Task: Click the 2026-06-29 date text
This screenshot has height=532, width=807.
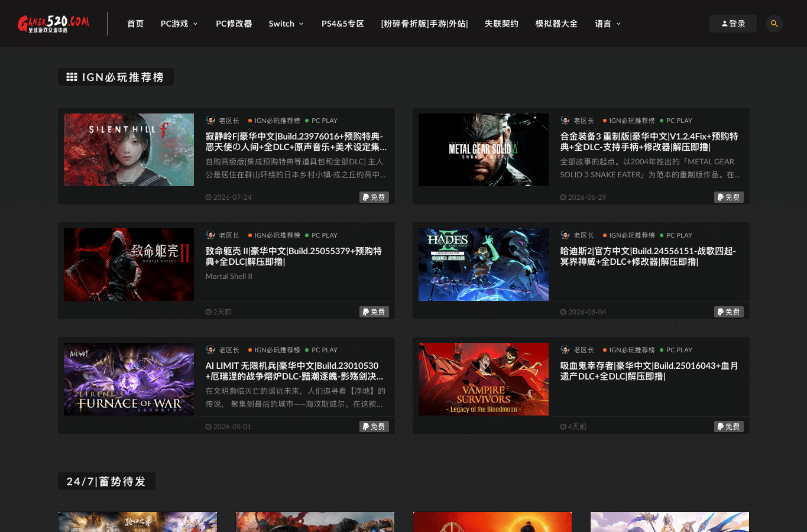Action: 584,197
